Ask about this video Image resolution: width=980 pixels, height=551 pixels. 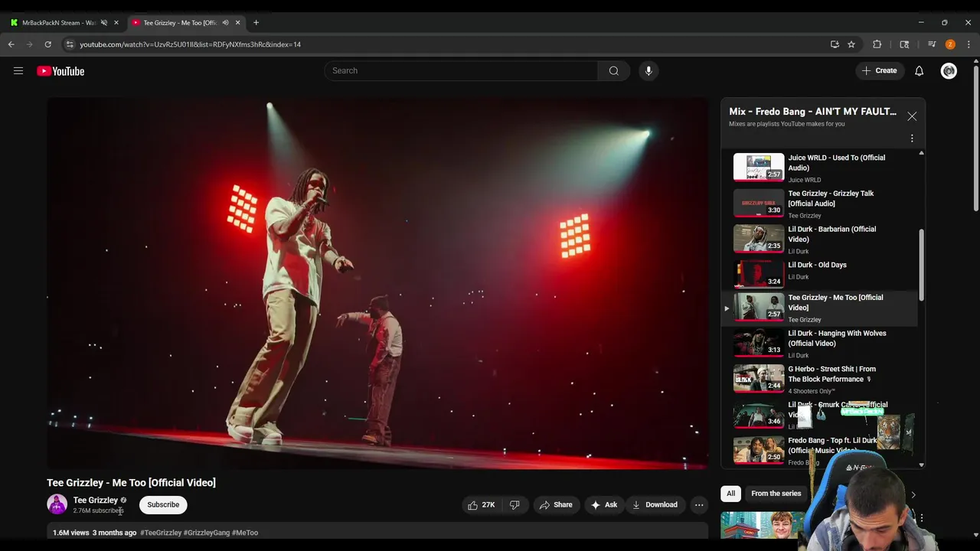tap(603, 504)
